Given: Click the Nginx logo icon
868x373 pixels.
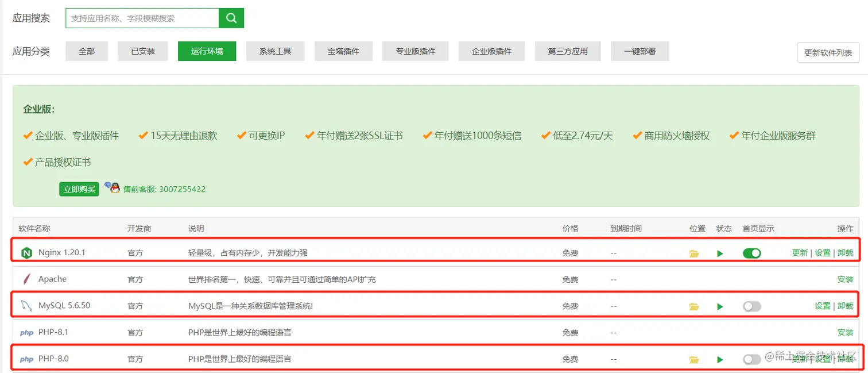Looking at the screenshot, I should pyautogui.click(x=26, y=253).
